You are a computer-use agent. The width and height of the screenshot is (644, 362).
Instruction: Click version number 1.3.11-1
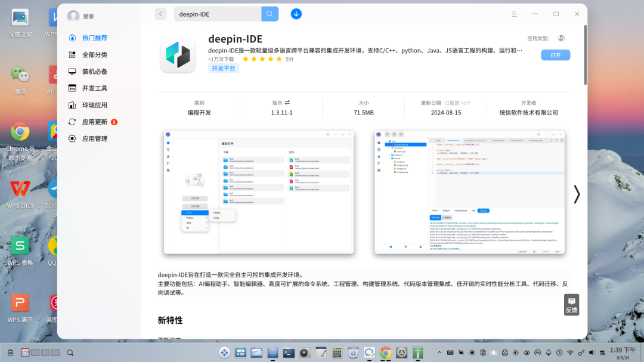click(281, 113)
